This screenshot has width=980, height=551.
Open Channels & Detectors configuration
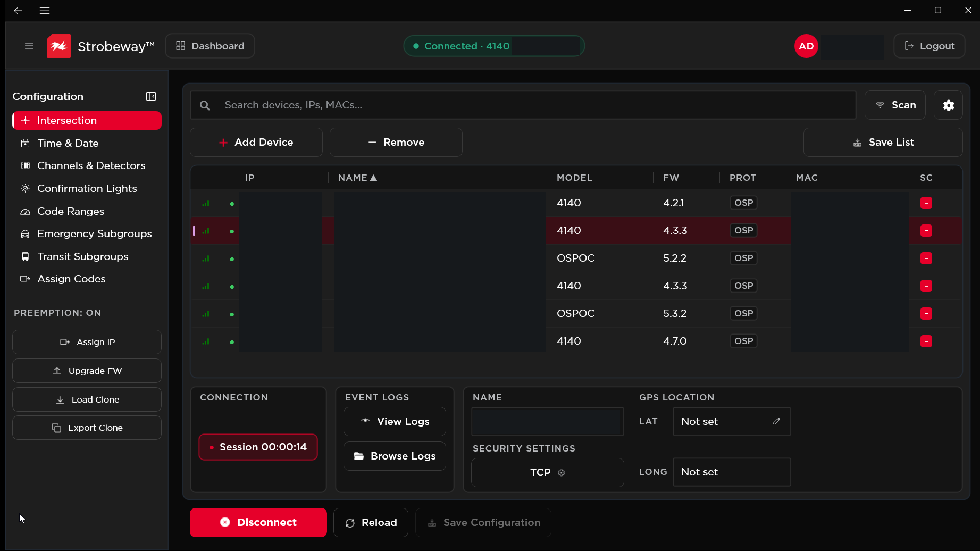pyautogui.click(x=87, y=165)
